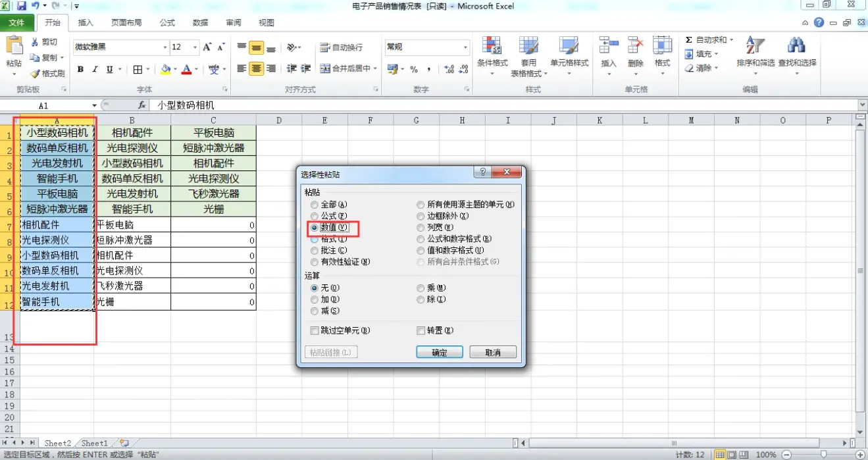Expand the formula bar
This screenshot has height=460, width=868.
pyautogui.click(x=862, y=105)
